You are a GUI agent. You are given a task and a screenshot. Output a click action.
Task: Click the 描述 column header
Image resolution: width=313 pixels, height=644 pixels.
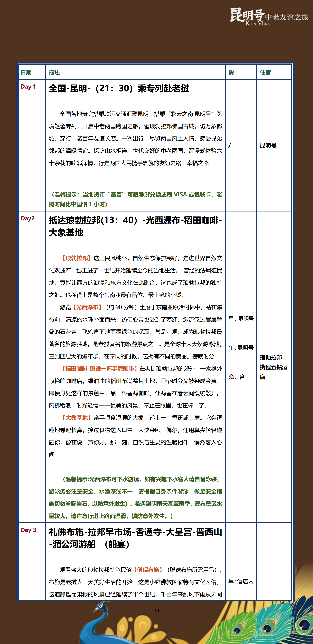point(54,72)
